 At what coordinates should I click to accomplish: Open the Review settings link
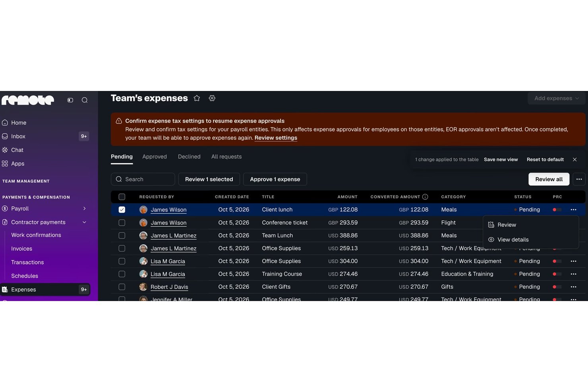[x=276, y=138]
